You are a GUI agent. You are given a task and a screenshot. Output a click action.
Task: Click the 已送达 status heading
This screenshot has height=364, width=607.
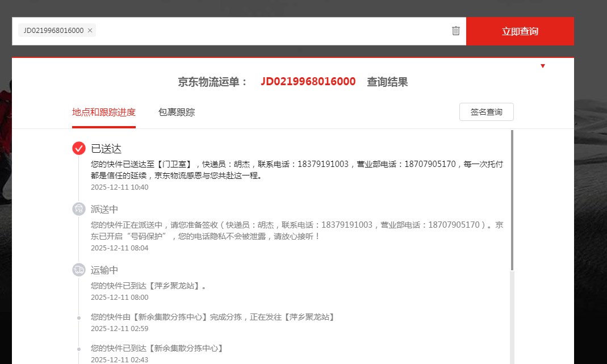tap(106, 149)
